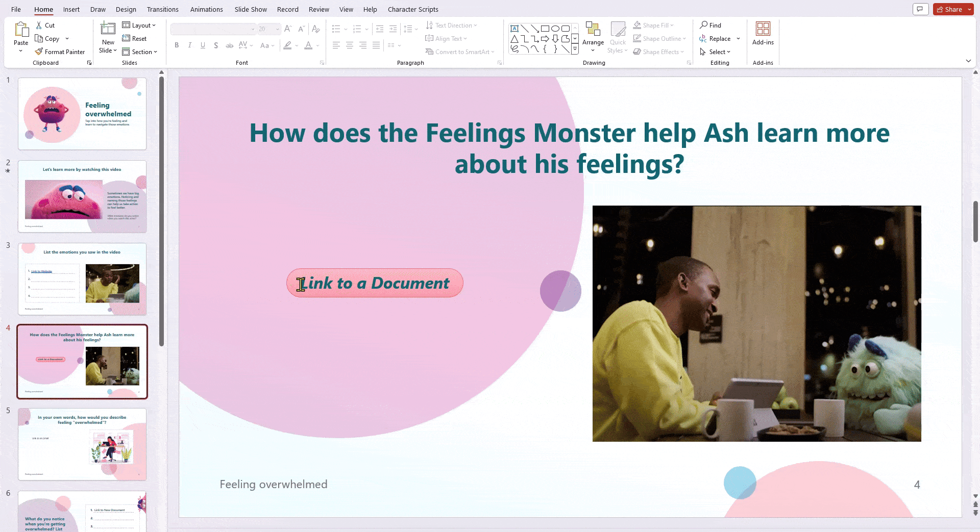Expand the Section dropdown

[x=140, y=52]
